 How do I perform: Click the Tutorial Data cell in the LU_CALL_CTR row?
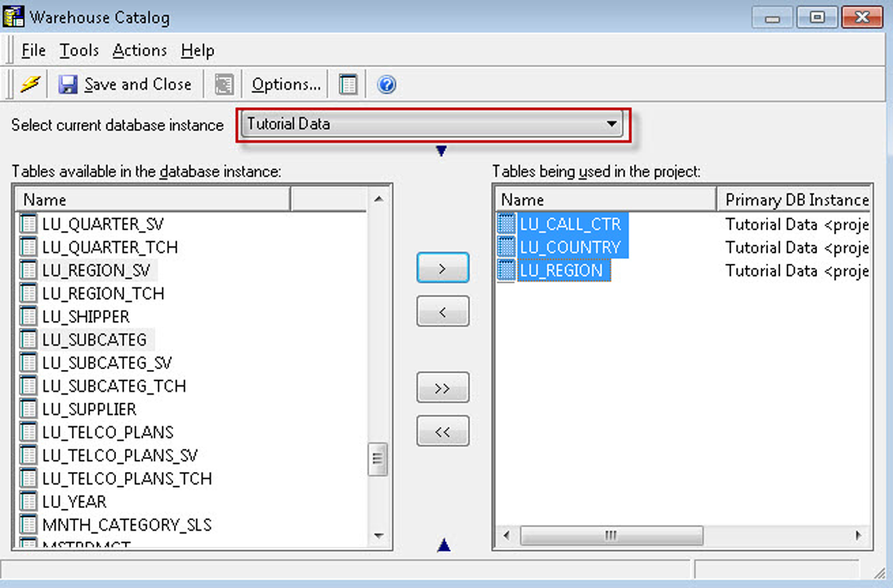pos(796,225)
